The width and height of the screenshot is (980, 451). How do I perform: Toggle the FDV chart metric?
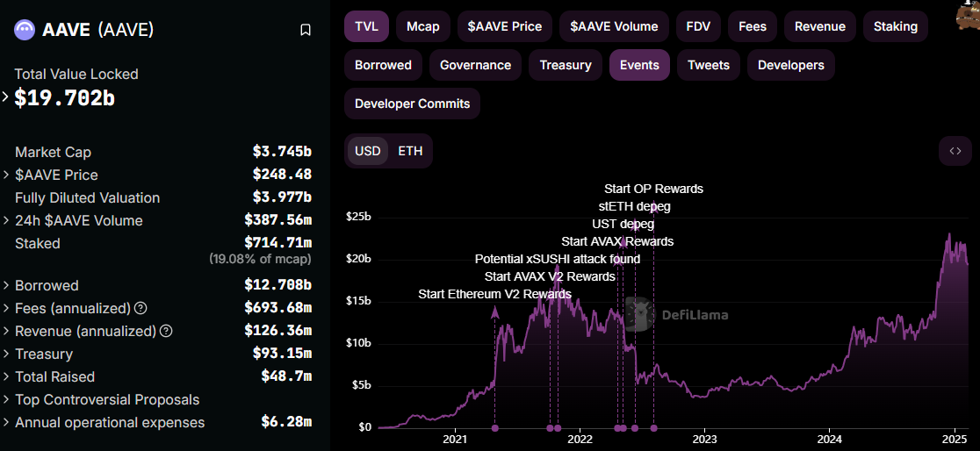698,26
